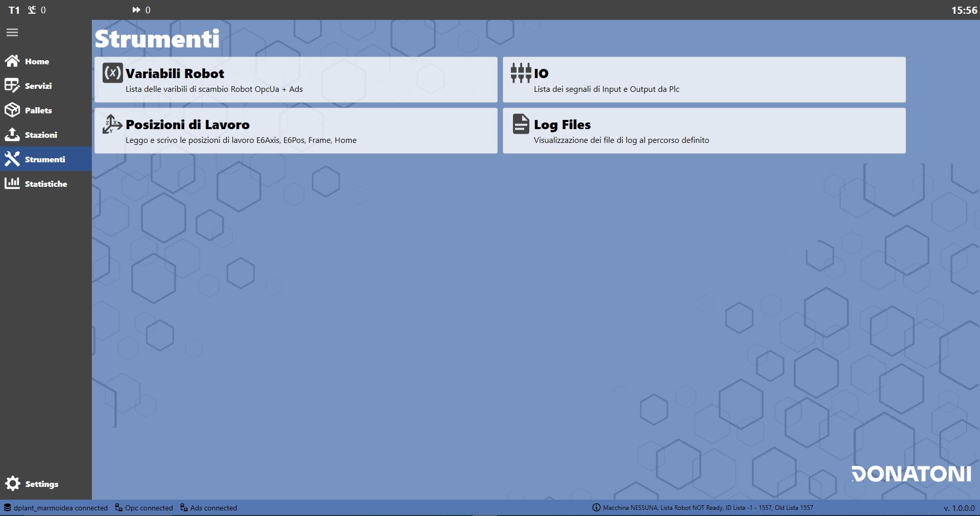Image resolution: width=980 pixels, height=516 pixels.
Task: Click the Home house icon
Action: click(x=12, y=61)
